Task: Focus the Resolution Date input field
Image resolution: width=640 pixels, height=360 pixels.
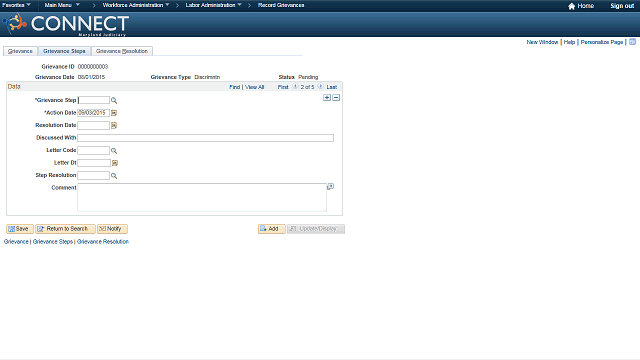Action: 93,126
